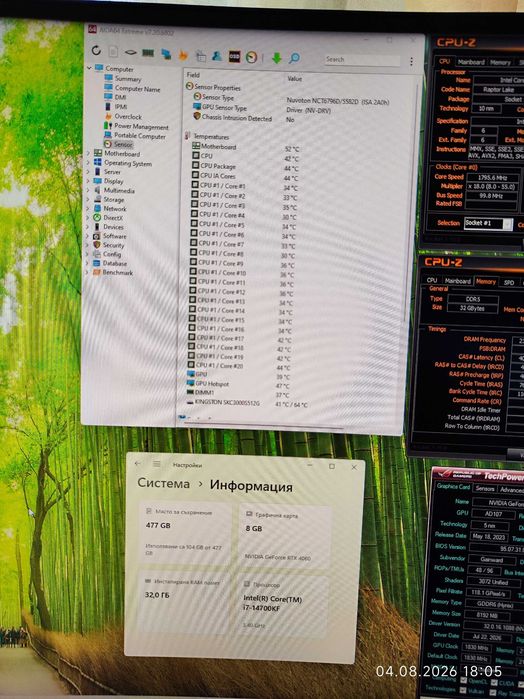Select the DIMM1 temperature row
The image size is (524, 699).
coord(238,393)
